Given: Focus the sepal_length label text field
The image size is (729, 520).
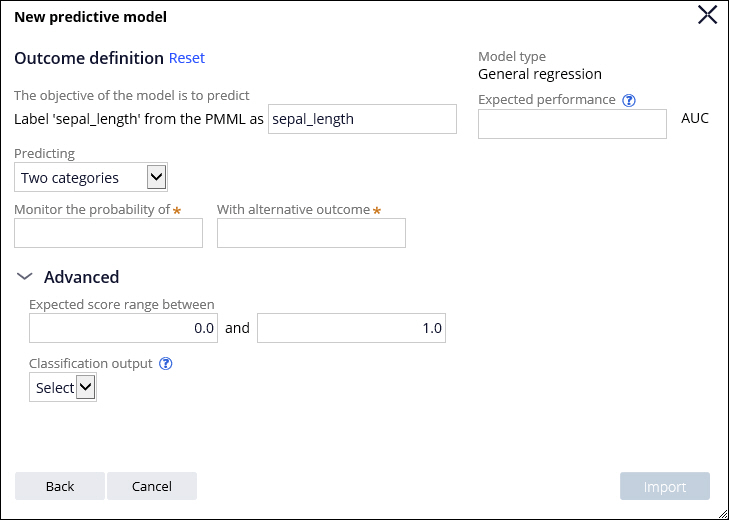Looking at the screenshot, I should pos(362,118).
